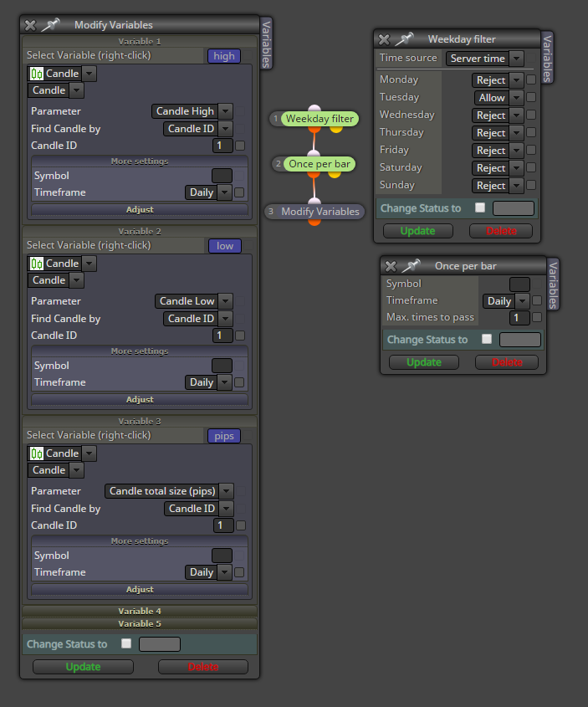Image resolution: width=588 pixels, height=707 pixels.
Task: Click status swatch in Once per bar panel
Action: [520, 340]
